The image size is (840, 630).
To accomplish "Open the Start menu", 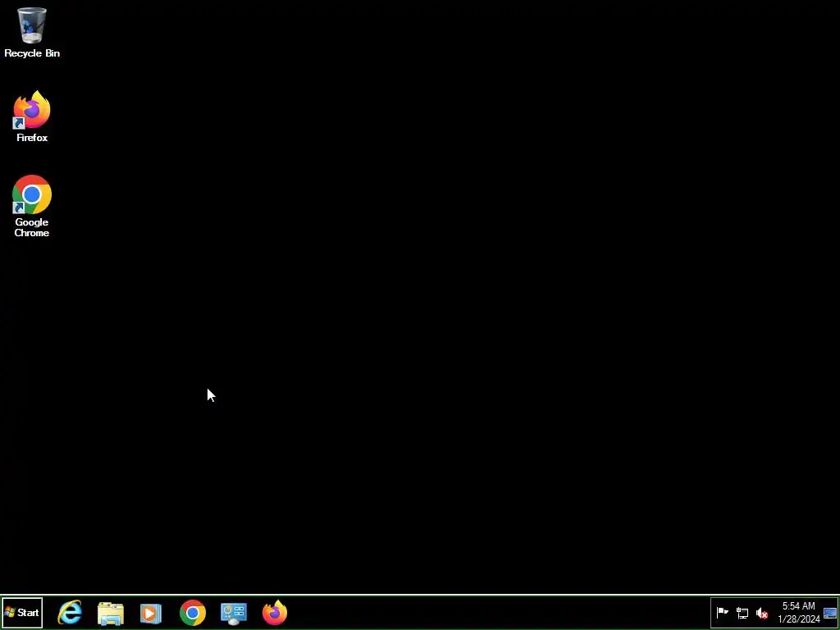I will point(22,612).
